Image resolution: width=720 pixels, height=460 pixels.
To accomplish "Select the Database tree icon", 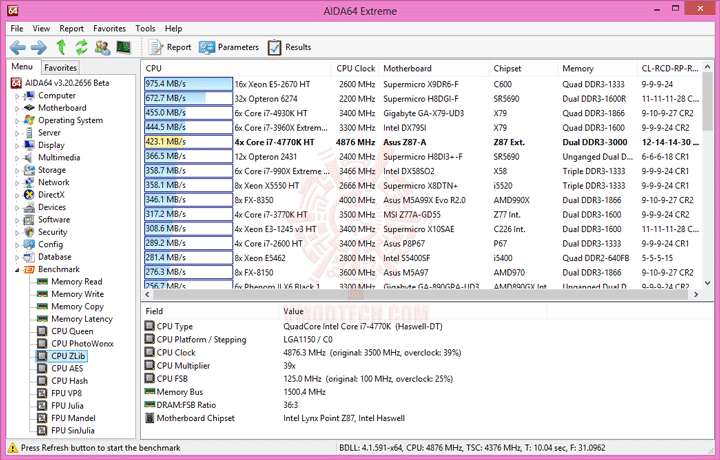I will pos(29,257).
